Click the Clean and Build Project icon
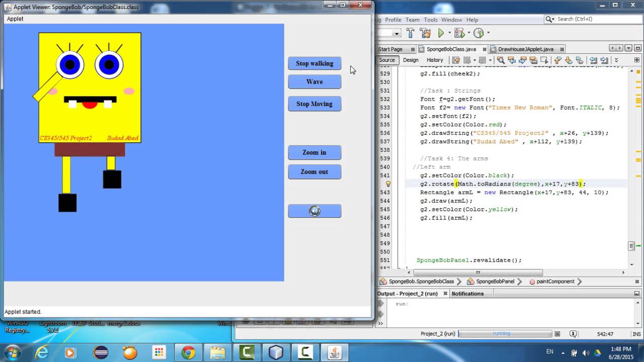The height and width of the screenshot is (362, 644). pyautogui.click(x=425, y=33)
